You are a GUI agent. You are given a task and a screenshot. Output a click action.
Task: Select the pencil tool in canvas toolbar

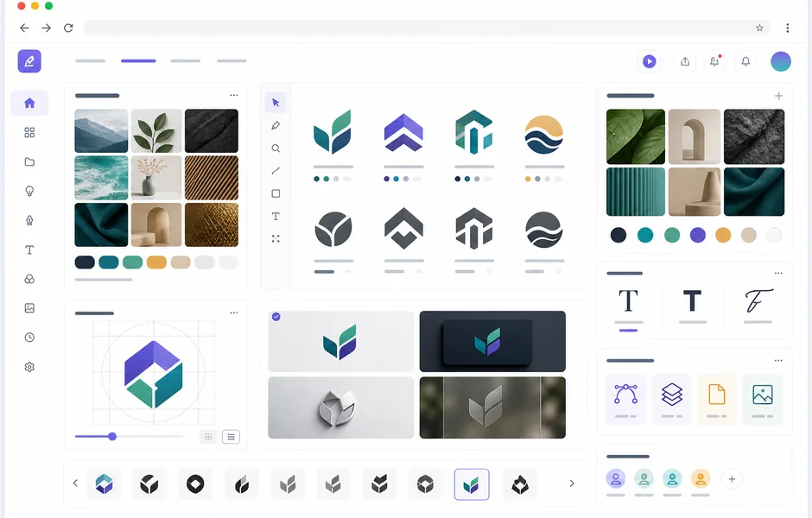pos(276,125)
